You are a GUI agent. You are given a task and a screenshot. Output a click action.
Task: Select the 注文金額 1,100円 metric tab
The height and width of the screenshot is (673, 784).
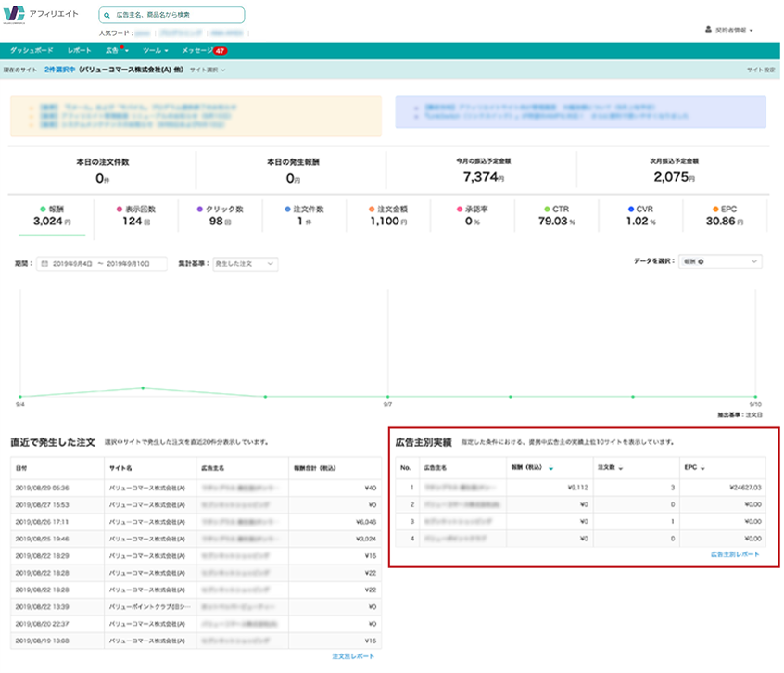(388, 216)
